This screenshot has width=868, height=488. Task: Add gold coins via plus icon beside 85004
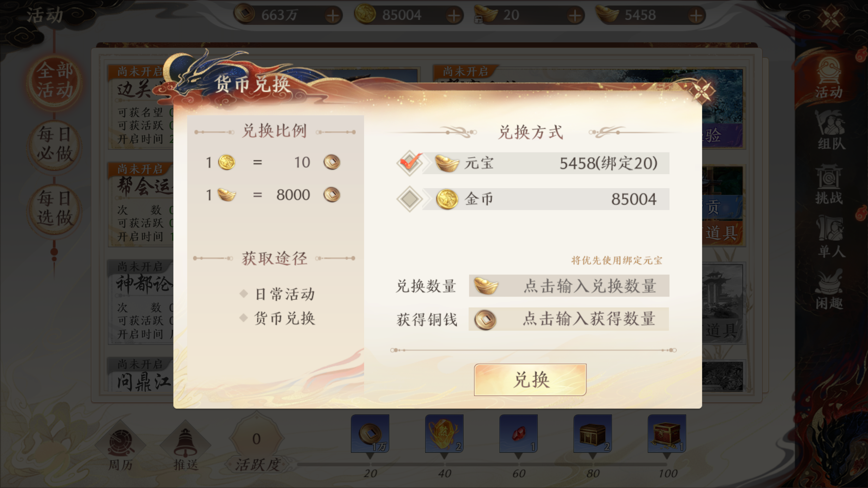coord(454,15)
